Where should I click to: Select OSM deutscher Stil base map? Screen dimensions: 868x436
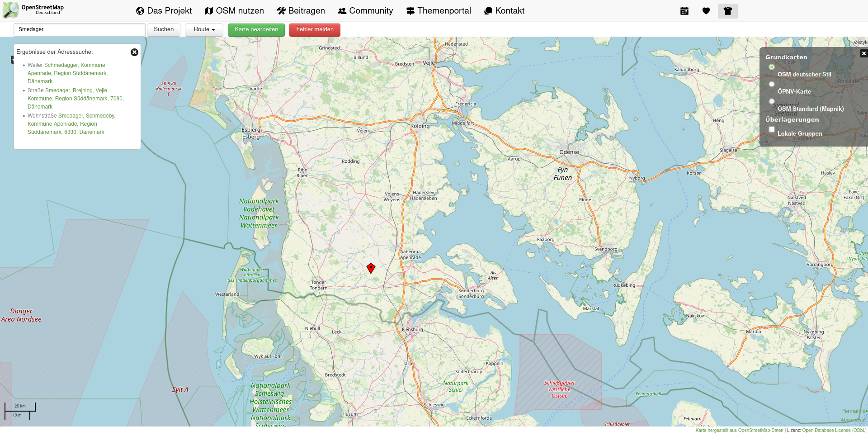[772, 67]
